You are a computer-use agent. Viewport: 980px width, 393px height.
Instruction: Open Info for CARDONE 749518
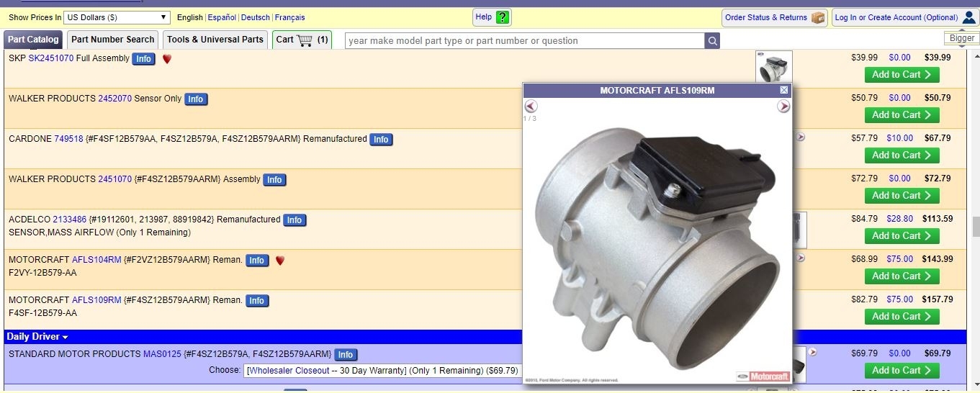[x=382, y=140]
